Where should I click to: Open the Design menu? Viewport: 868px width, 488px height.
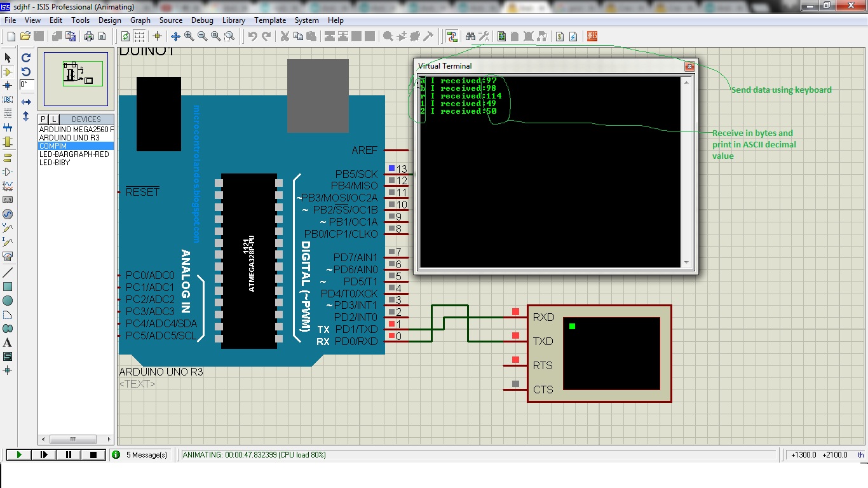[x=110, y=20]
